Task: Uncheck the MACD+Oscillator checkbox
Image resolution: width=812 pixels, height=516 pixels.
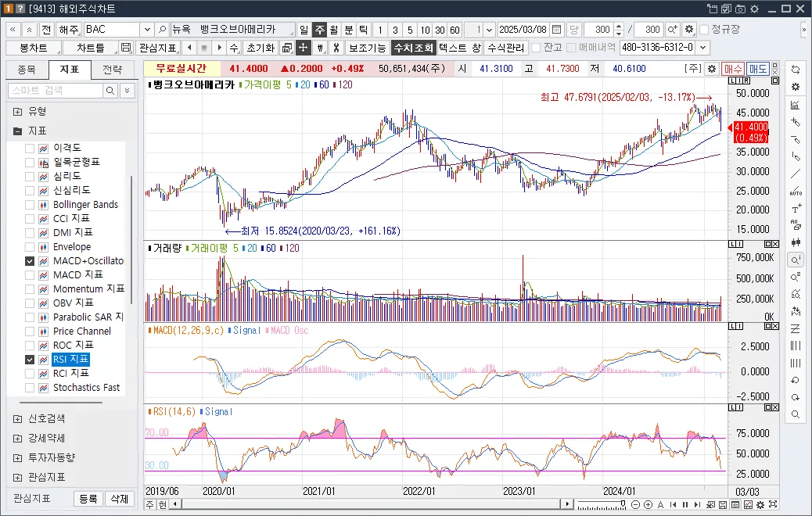Action: point(30,261)
